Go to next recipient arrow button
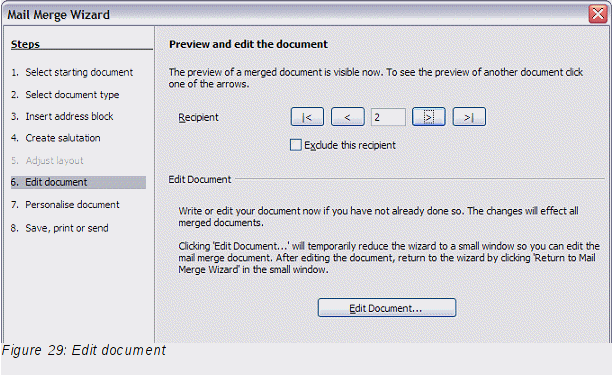612x376 pixels. coord(429,117)
